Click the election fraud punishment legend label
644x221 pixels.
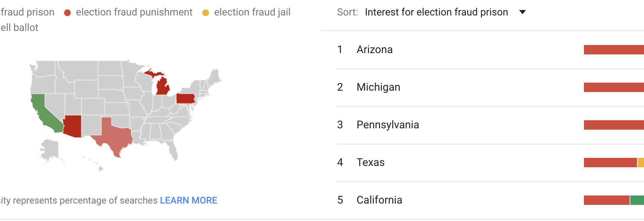[134, 12]
